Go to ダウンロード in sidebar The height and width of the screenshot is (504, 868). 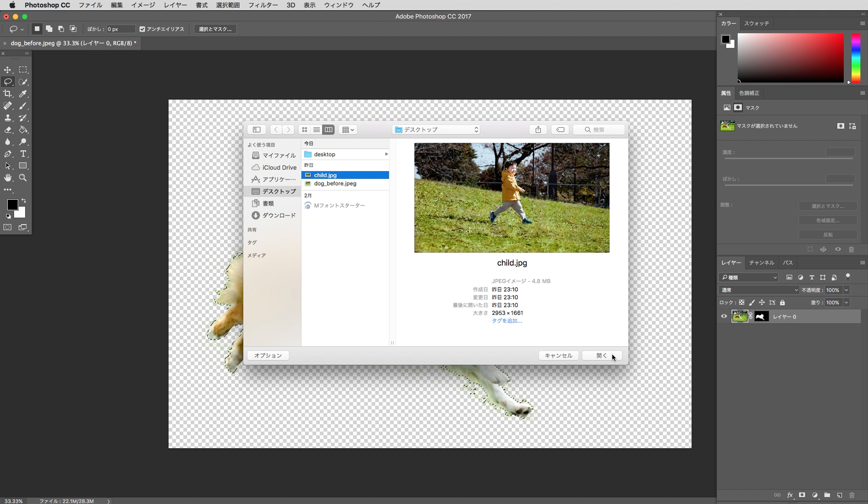click(274, 216)
